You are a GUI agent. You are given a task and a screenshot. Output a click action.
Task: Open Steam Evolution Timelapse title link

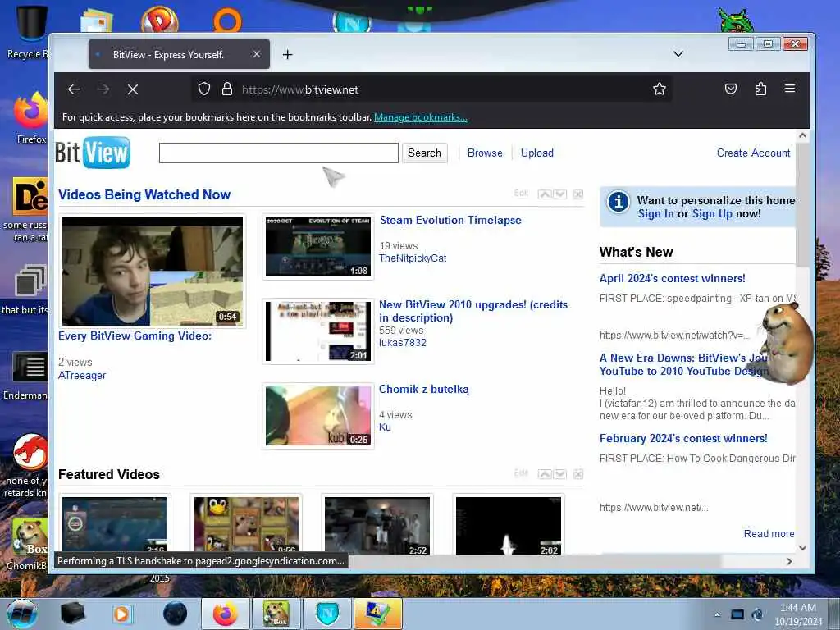tap(450, 220)
